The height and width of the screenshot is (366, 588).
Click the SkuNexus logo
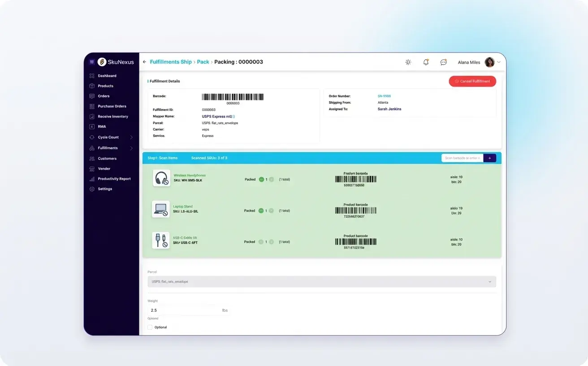112,62
